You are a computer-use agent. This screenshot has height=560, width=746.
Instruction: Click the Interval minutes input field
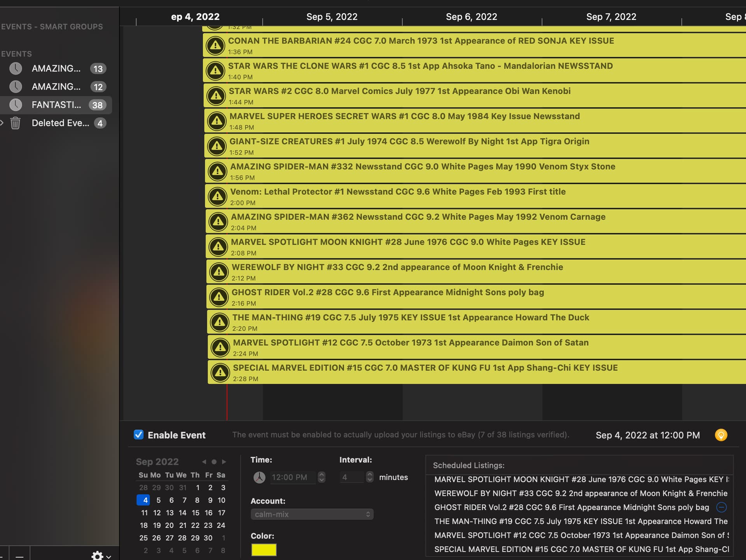coord(352,477)
